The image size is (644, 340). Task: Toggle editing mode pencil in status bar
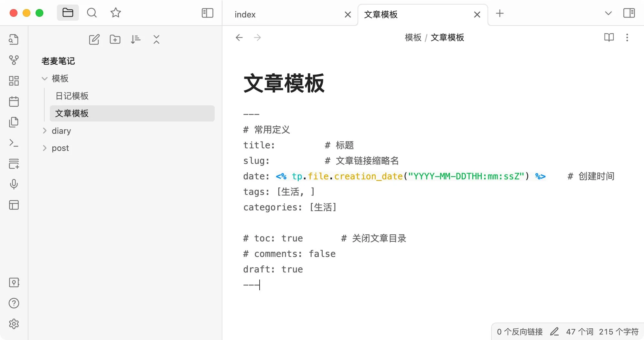554,332
